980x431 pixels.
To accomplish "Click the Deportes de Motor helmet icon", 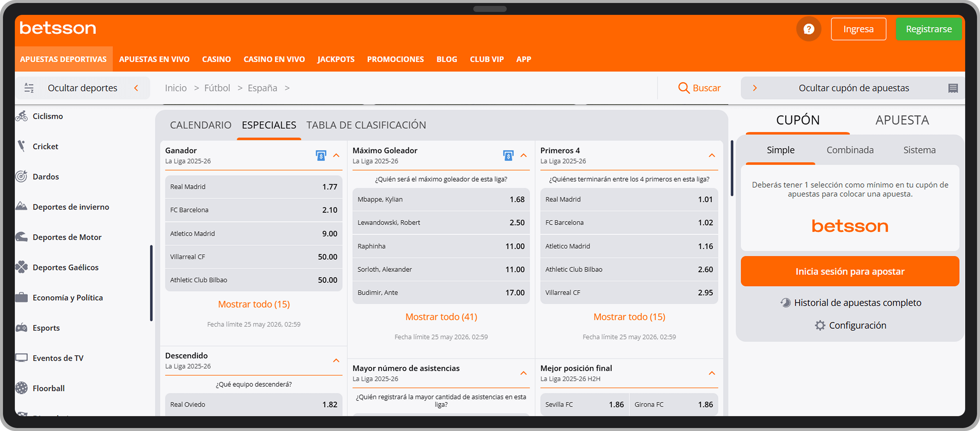I will (x=22, y=237).
